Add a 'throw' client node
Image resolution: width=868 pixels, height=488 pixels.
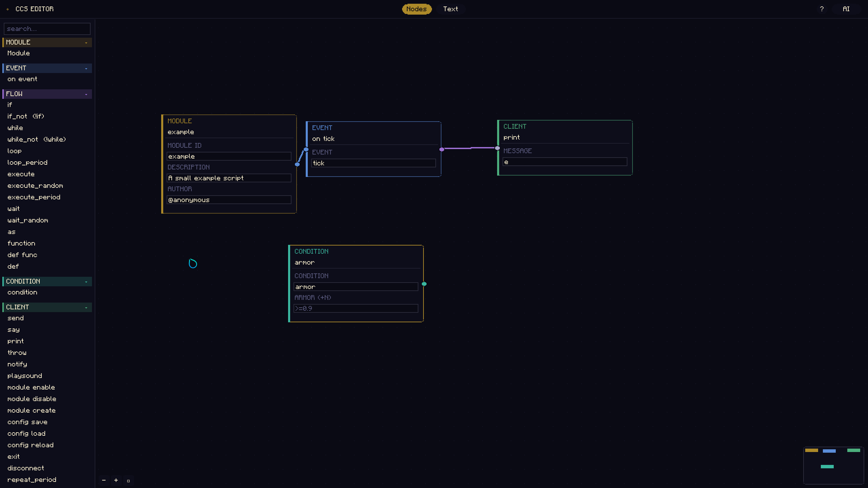click(x=47, y=353)
